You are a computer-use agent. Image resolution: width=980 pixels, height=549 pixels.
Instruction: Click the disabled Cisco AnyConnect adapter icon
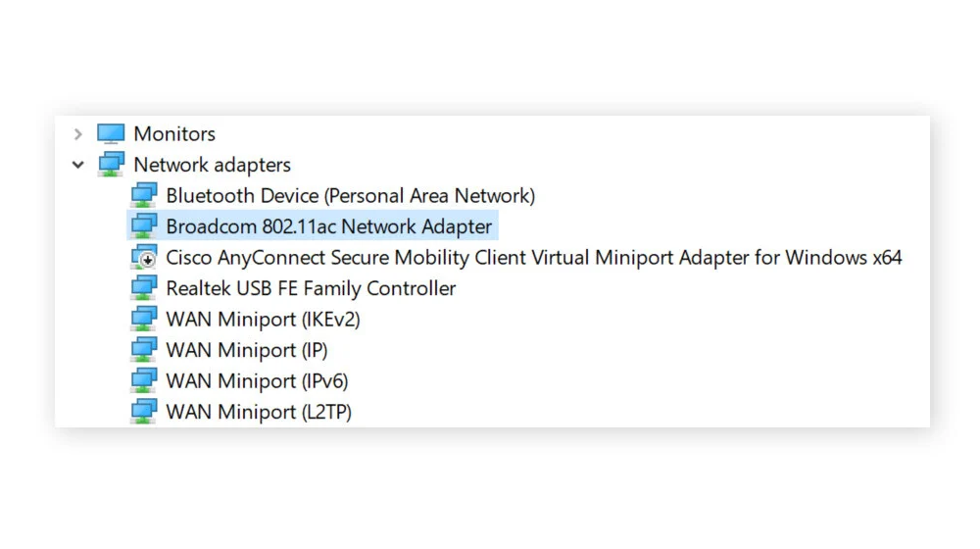click(x=144, y=258)
